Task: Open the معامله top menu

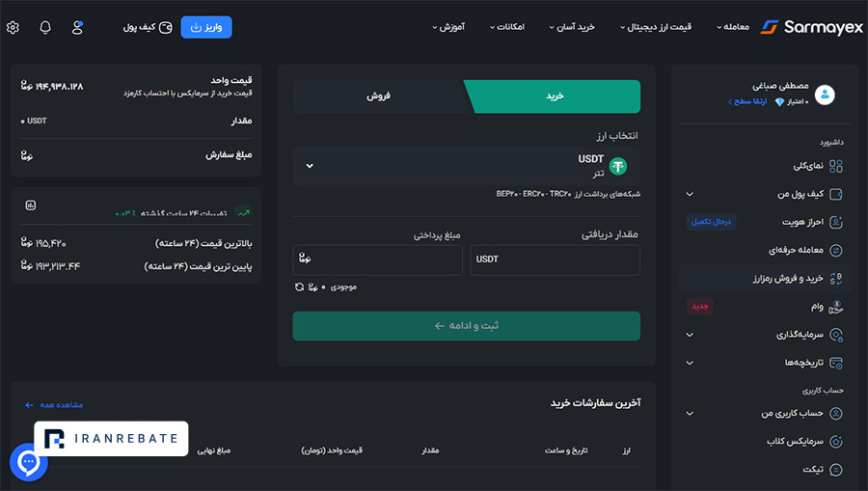Action: [x=733, y=27]
